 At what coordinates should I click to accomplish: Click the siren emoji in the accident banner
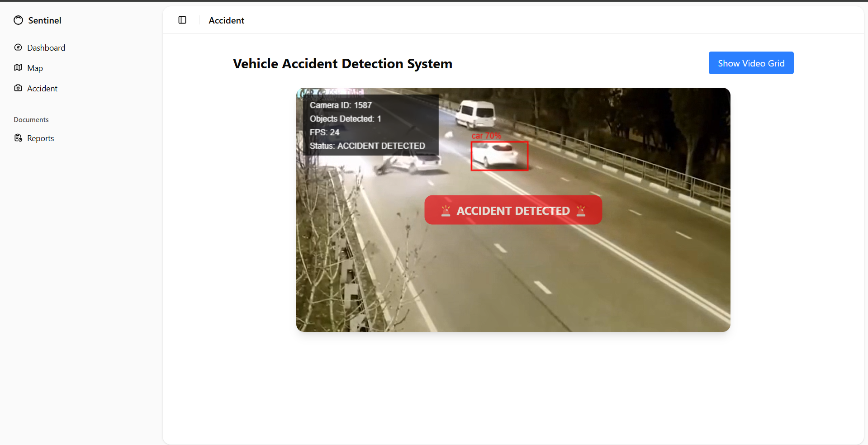[446, 210]
